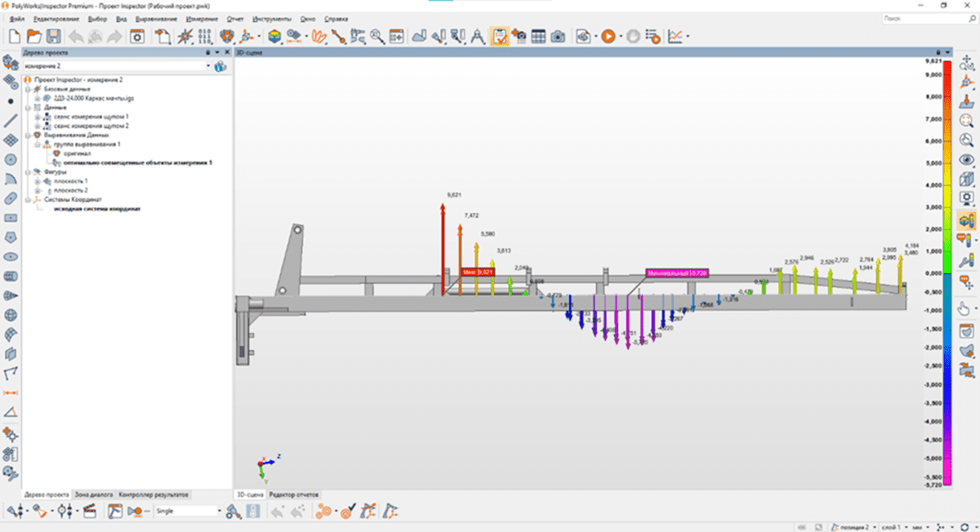Toggle lock icon in Дерево проекта header

pos(208,51)
